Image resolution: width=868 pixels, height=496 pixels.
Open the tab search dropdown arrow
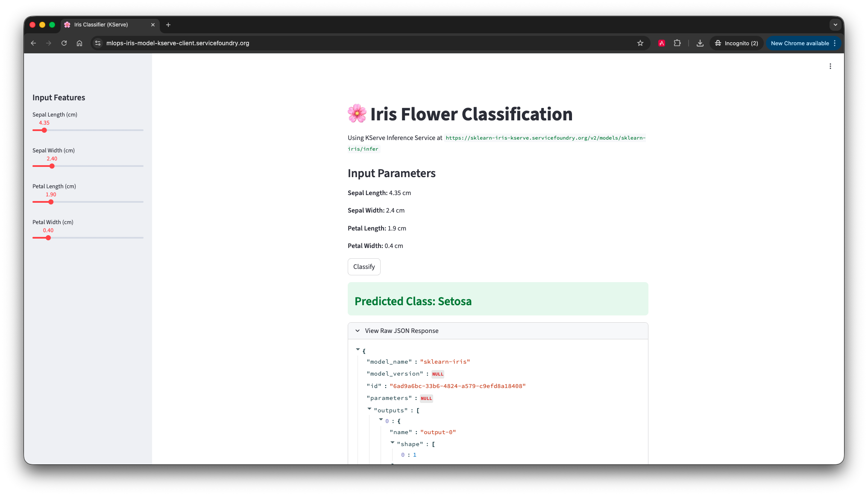[835, 25]
